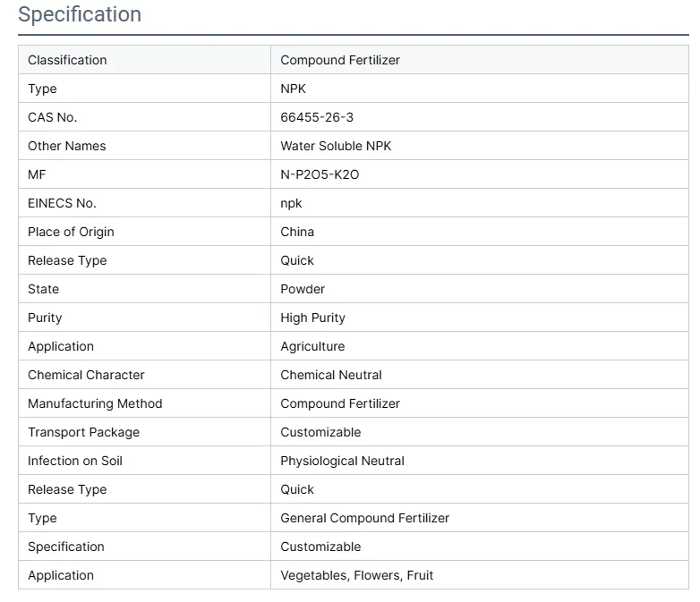Select the Other Names label cell

pos(67,146)
